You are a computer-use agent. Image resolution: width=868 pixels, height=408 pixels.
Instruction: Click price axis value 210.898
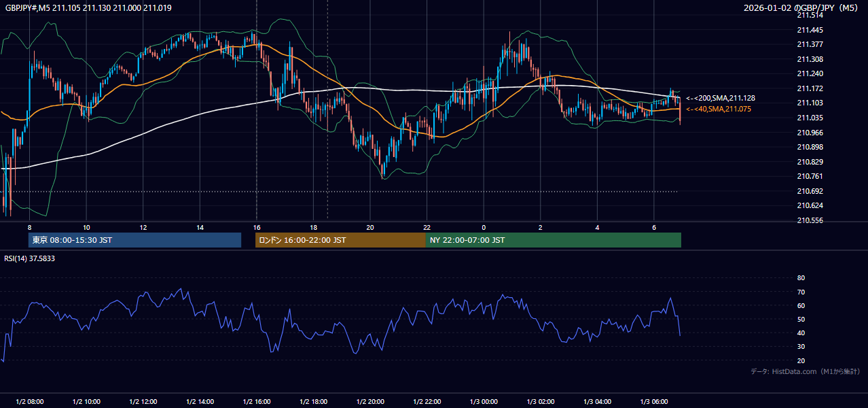pos(810,147)
